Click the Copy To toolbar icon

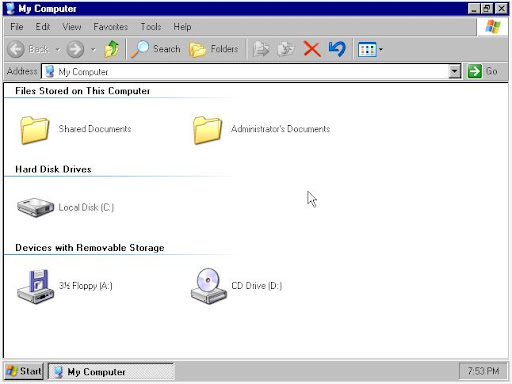[x=286, y=49]
